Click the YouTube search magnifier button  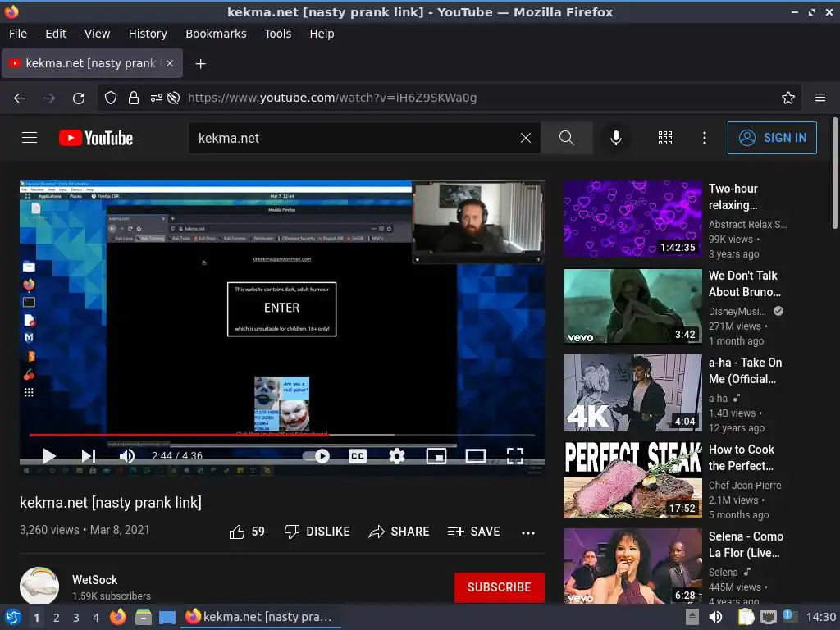(566, 138)
